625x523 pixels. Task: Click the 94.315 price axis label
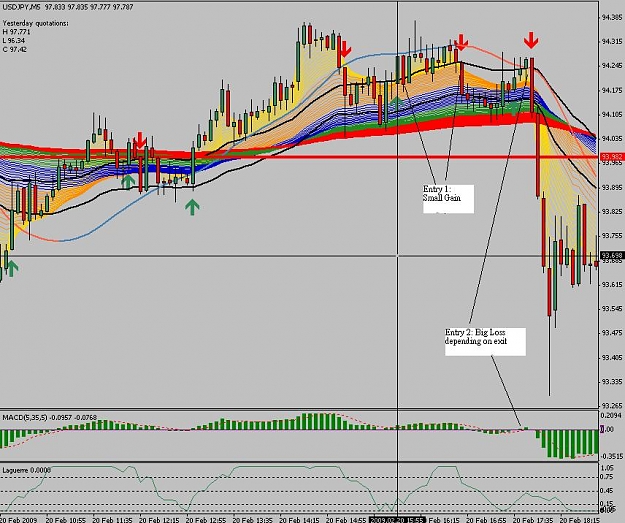pyautogui.click(x=612, y=41)
